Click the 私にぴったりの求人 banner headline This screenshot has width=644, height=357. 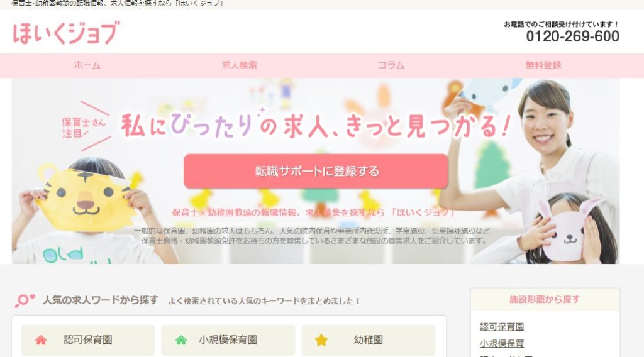(x=316, y=126)
